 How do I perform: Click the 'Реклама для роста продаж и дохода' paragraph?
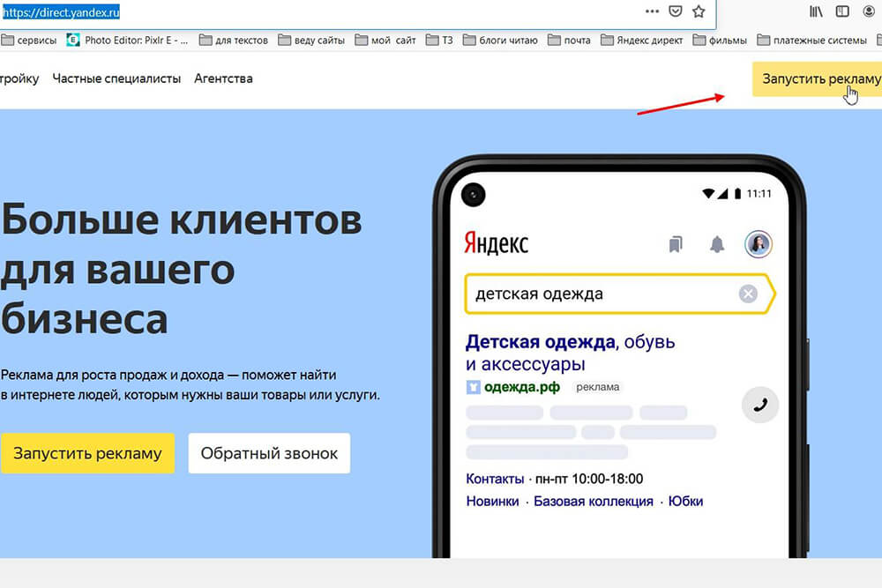[x=191, y=385]
